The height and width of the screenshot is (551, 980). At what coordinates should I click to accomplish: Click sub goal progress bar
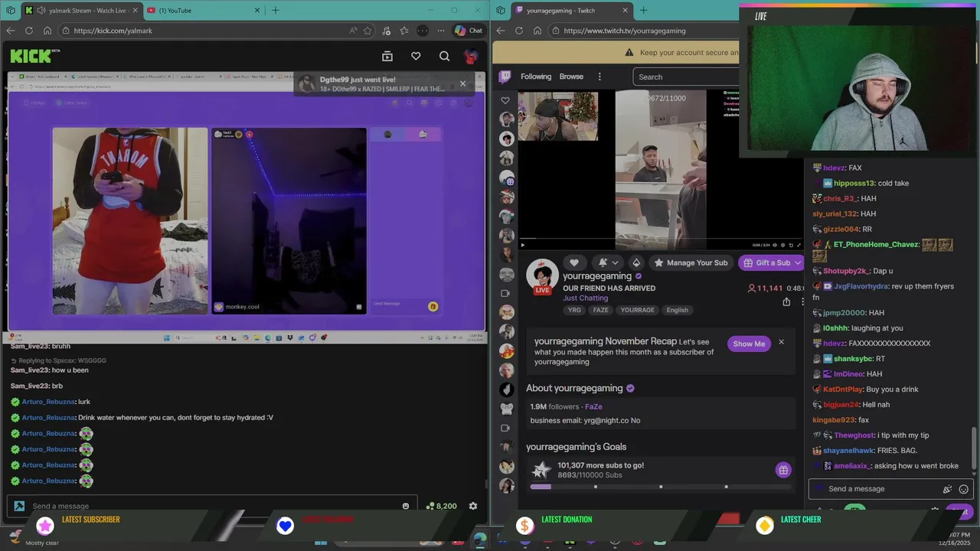click(x=660, y=487)
